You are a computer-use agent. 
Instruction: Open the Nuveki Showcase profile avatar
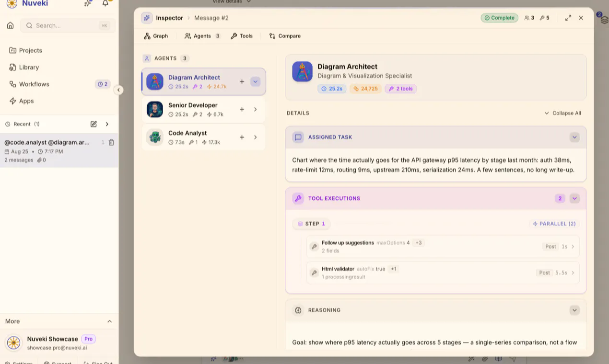13,343
